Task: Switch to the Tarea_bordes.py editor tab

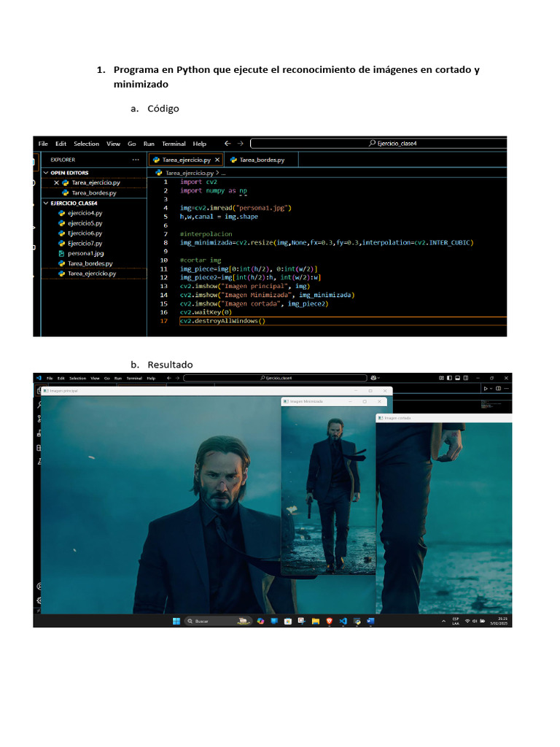Action: (x=261, y=160)
